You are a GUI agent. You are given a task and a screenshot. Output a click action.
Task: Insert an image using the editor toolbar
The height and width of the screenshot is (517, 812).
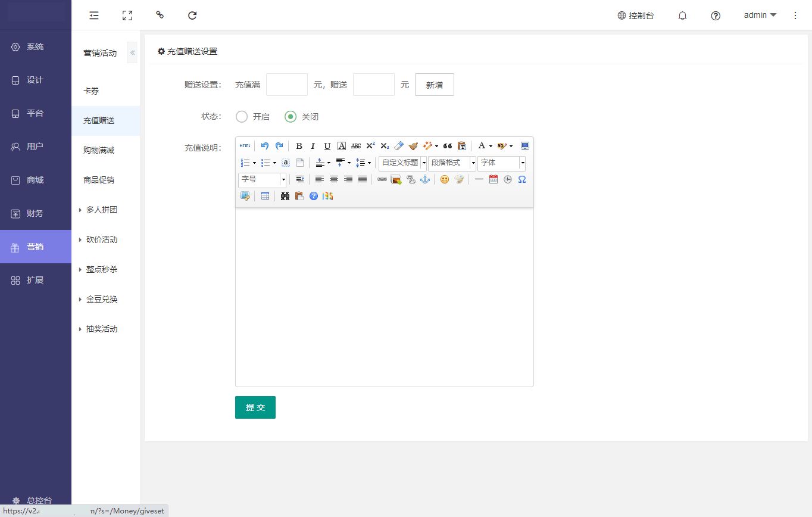tap(396, 179)
